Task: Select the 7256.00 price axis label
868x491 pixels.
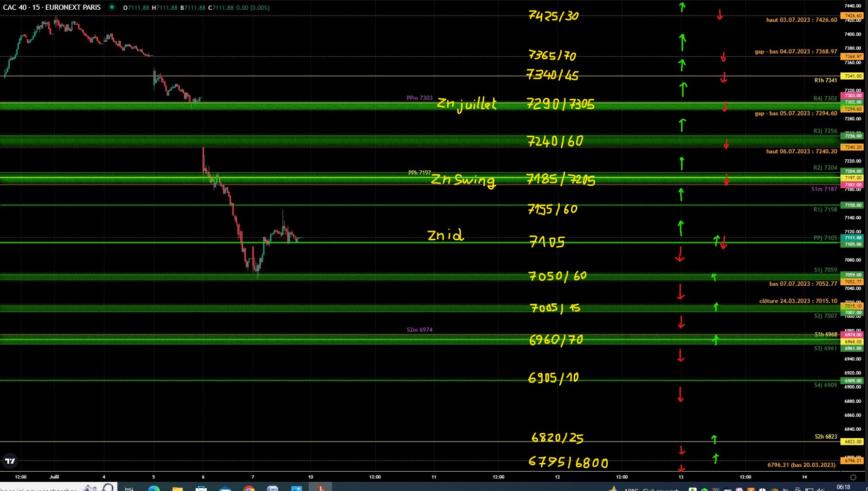Action: (x=853, y=136)
